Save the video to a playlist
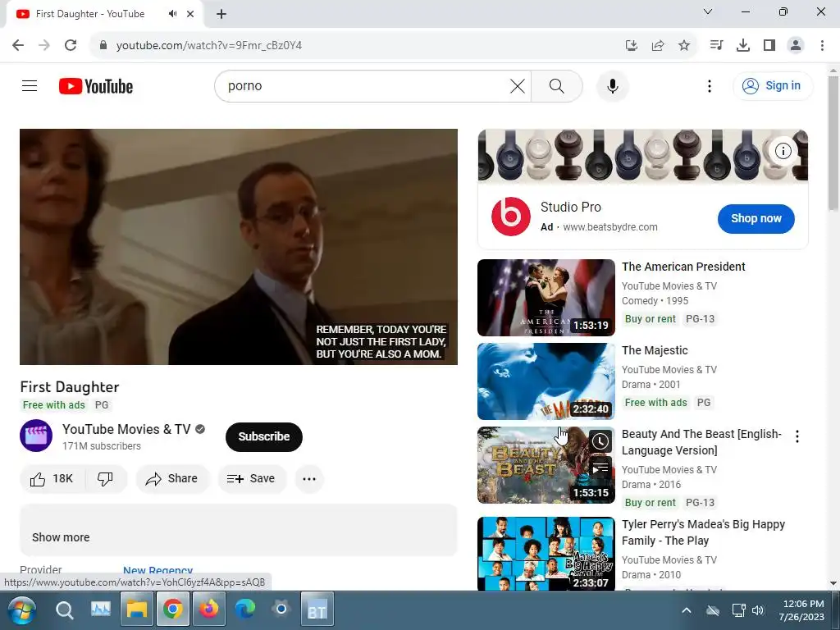This screenshot has width=840, height=630. 251,478
